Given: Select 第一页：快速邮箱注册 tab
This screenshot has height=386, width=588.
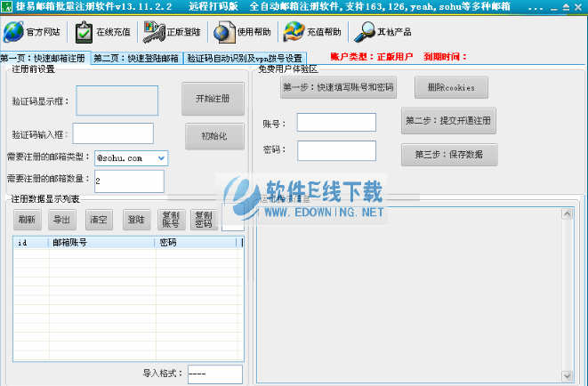Looking at the screenshot, I should 44,58.
